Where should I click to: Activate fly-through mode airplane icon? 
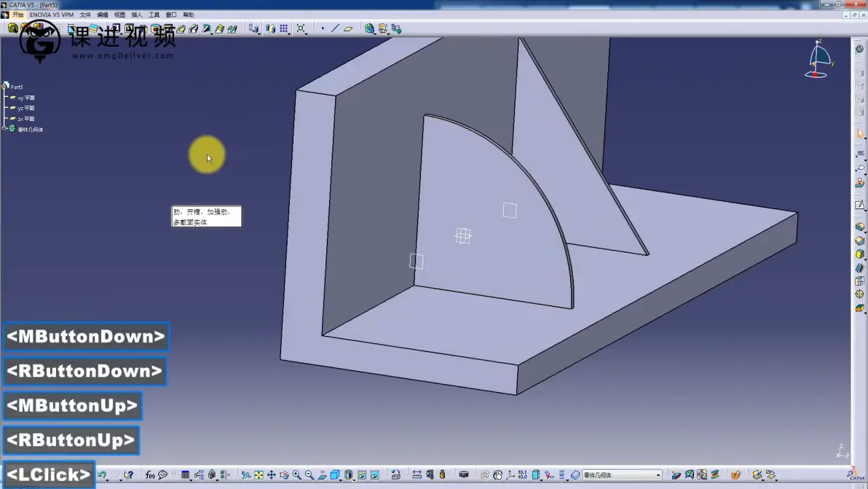(x=246, y=475)
